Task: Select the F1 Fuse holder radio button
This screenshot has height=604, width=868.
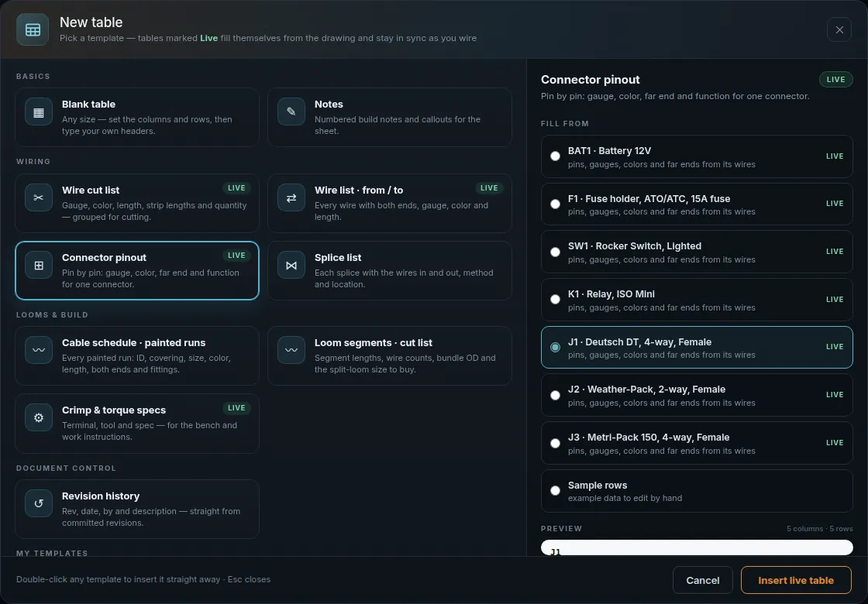Action: coord(555,204)
